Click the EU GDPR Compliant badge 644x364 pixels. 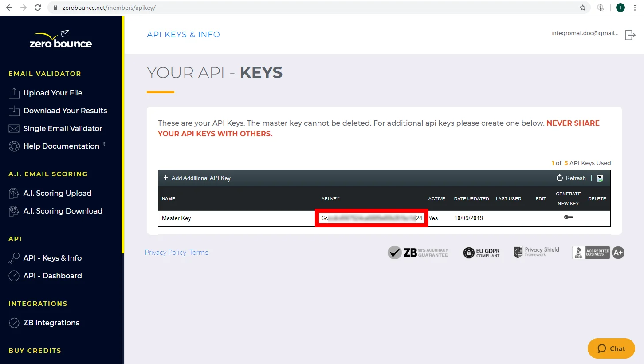click(481, 253)
